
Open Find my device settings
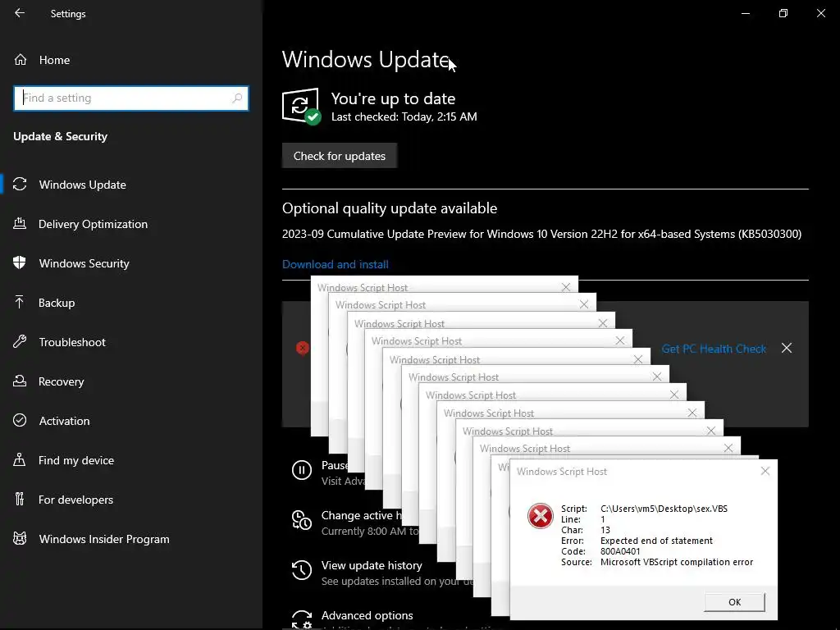point(76,460)
